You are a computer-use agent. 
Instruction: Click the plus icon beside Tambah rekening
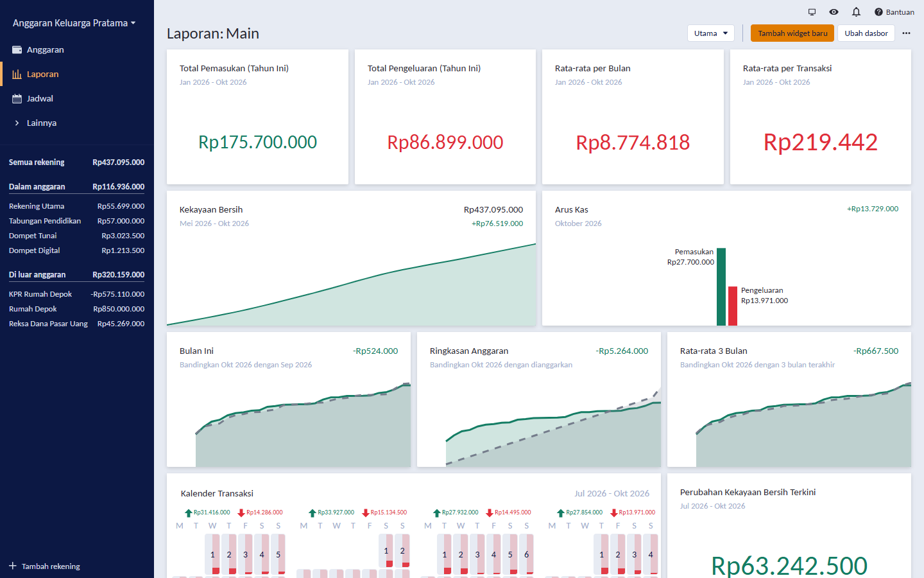click(x=13, y=566)
